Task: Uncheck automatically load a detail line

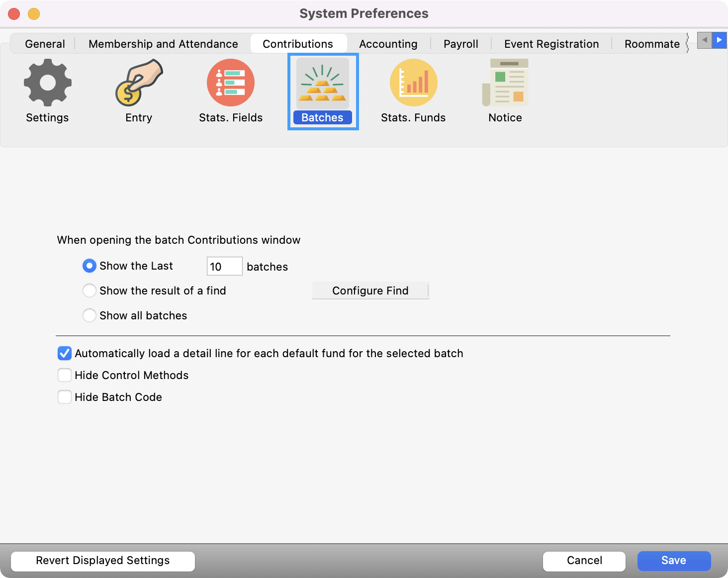Action: point(65,354)
